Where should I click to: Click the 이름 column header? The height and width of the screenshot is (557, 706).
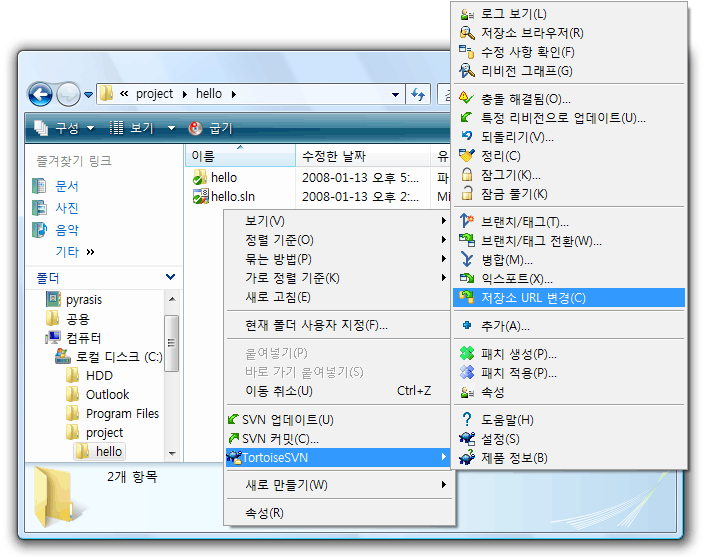tap(203, 157)
